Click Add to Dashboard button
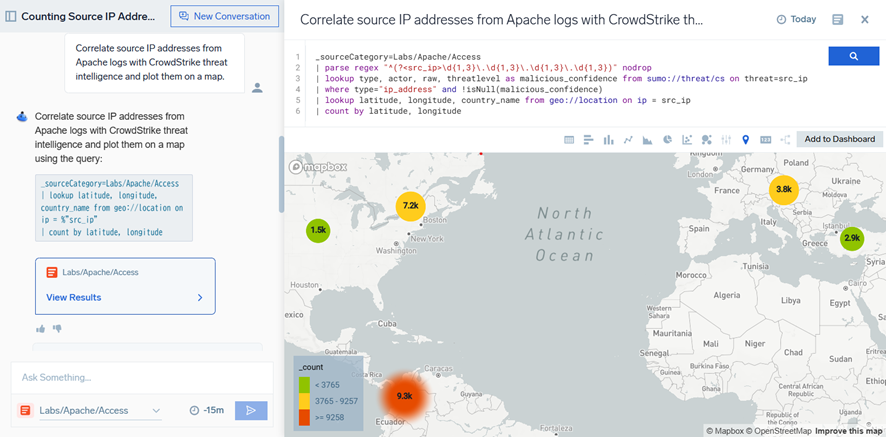The image size is (886, 437). [839, 140]
